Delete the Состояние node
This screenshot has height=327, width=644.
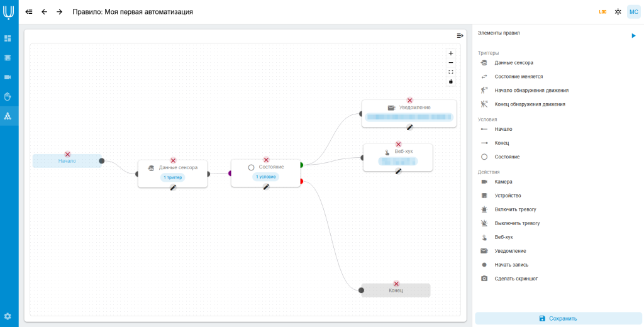coord(266,160)
